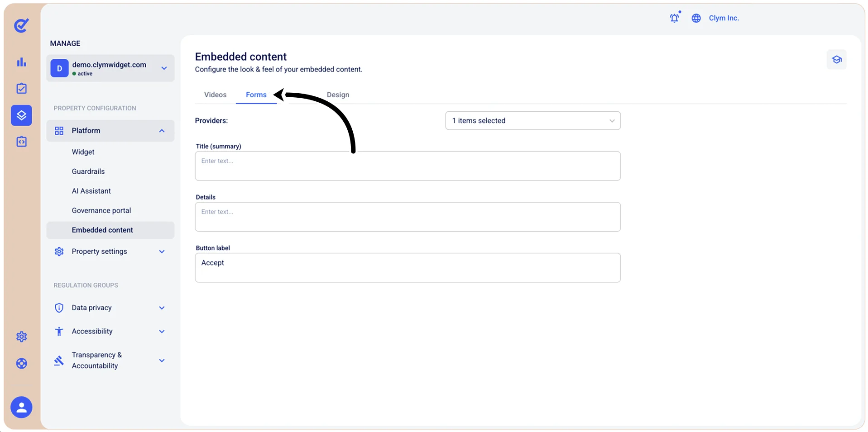Click the Button label Accept field
The width and height of the screenshot is (868, 432).
pyautogui.click(x=408, y=267)
